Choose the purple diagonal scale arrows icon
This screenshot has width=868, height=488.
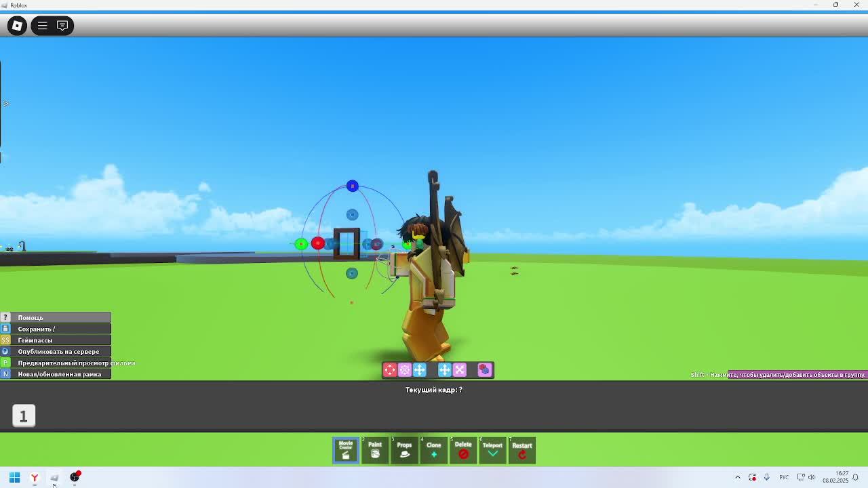[x=460, y=369]
